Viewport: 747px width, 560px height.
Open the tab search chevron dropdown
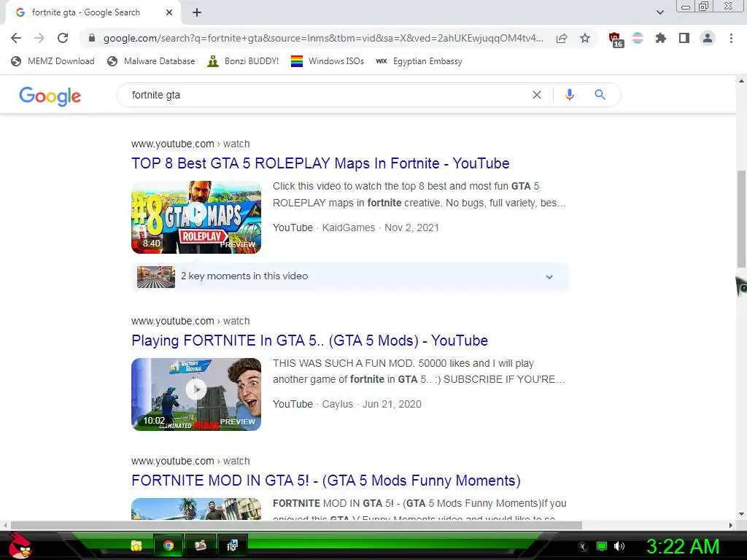click(659, 12)
